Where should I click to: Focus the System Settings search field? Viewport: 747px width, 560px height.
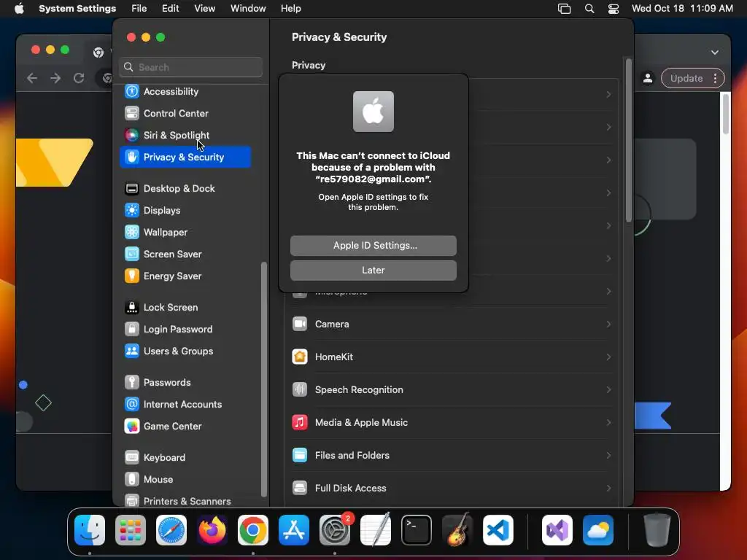tap(190, 67)
